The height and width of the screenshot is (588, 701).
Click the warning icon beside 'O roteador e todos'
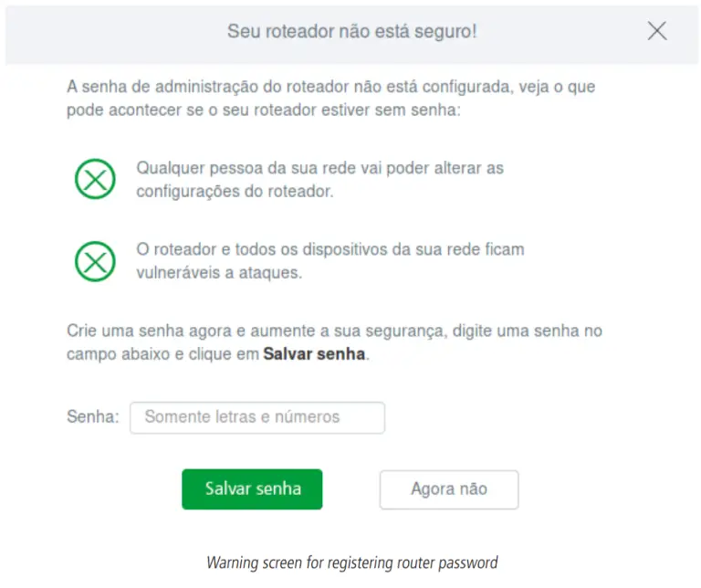pos(95,261)
